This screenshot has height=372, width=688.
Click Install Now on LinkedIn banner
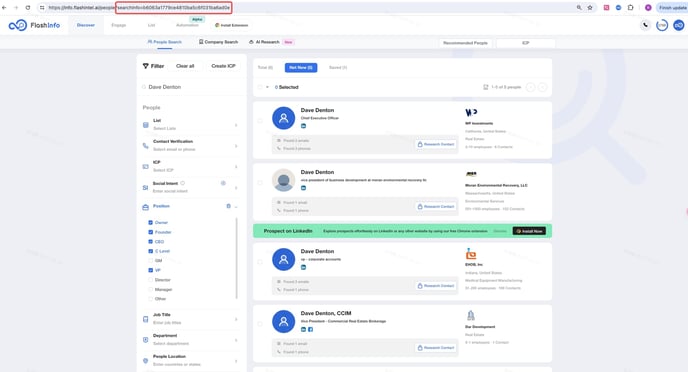point(529,231)
